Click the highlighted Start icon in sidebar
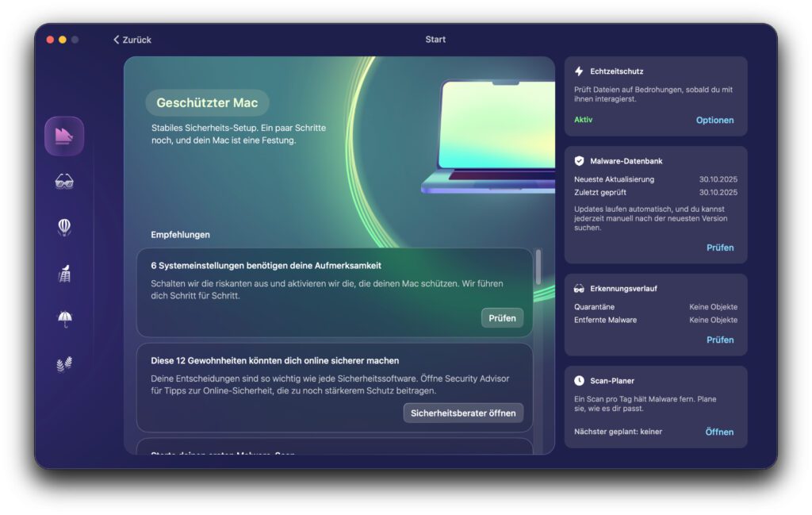Image resolution: width=812 pixels, height=515 pixels. [x=64, y=136]
